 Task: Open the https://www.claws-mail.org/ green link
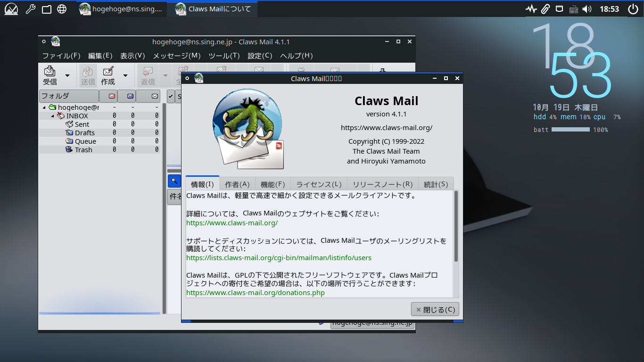(x=232, y=223)
